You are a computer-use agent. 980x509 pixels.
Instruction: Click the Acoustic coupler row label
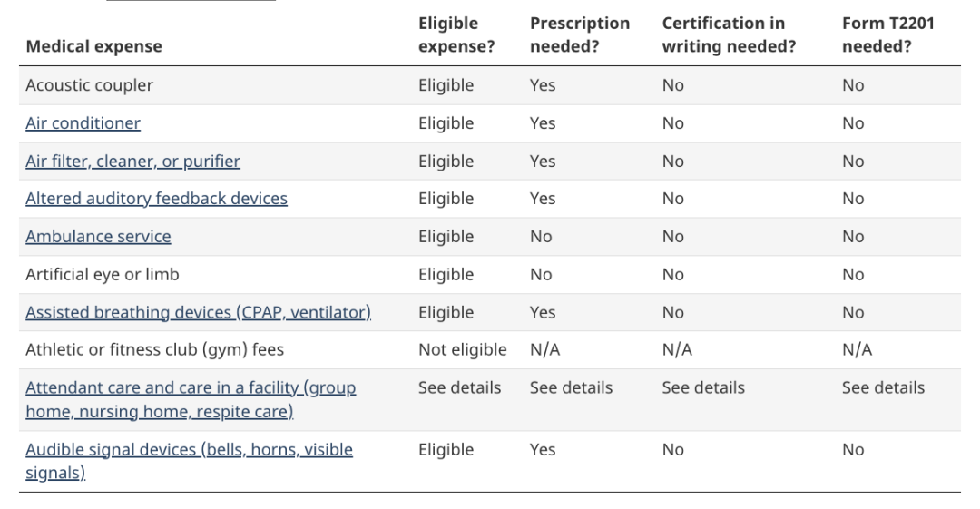(89, 86)
